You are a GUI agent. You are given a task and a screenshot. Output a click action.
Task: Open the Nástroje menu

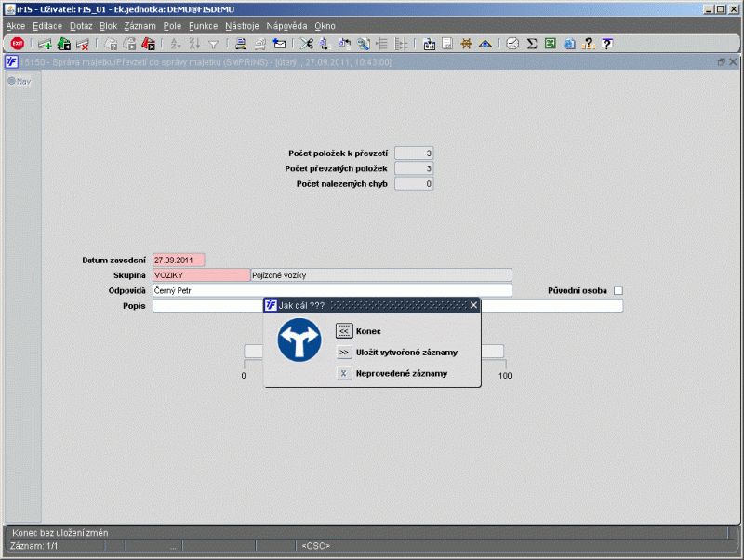click(x=242, y=26)
